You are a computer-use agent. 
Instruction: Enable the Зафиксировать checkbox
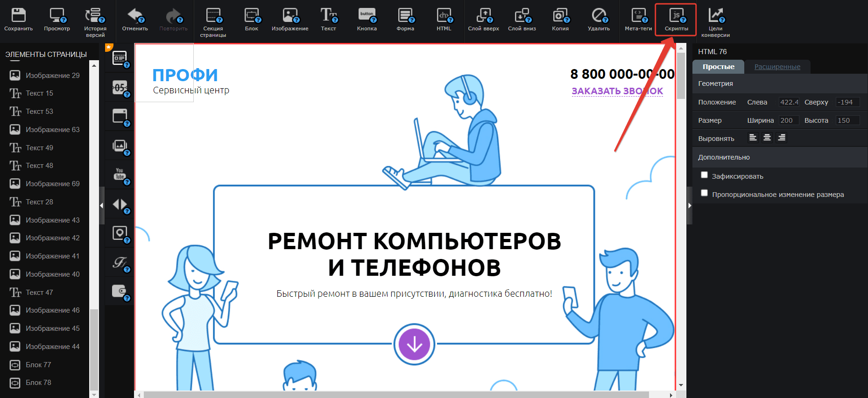704,175
